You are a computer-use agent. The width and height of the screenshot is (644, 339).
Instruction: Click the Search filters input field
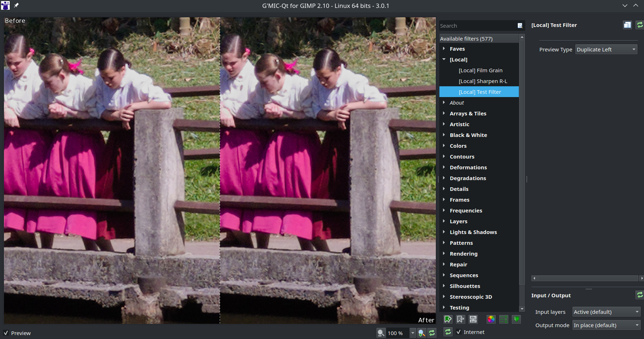(x=478, y=26)
